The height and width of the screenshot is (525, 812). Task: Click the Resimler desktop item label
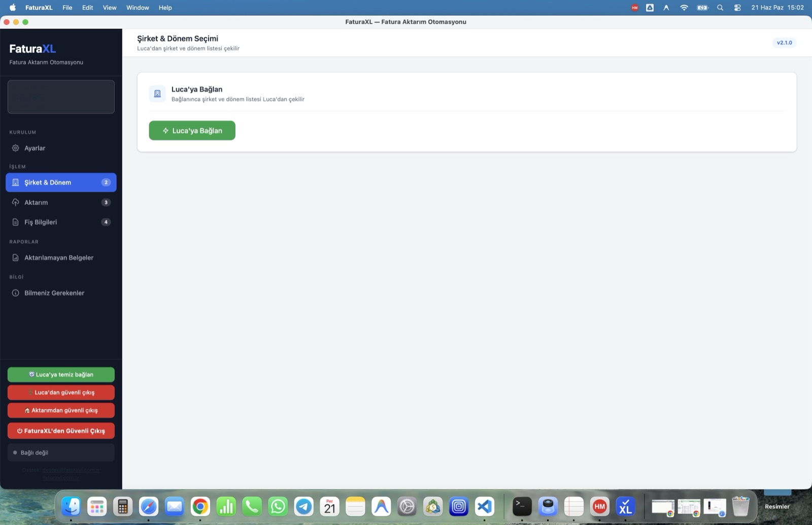777,507
